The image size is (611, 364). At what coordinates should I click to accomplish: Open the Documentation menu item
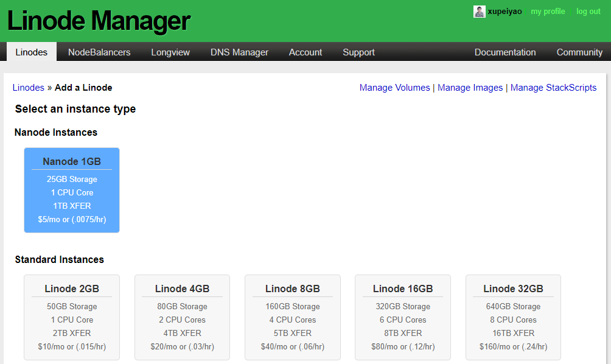pos(505,52)
